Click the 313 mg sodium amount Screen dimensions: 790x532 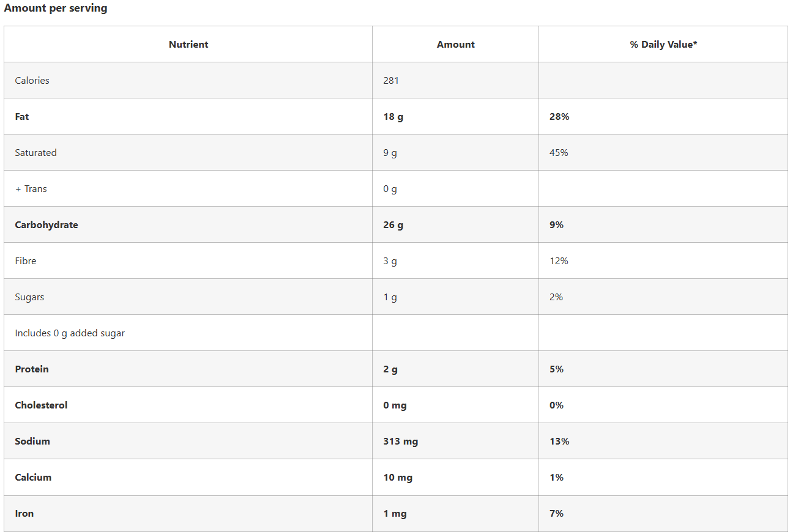401,441
